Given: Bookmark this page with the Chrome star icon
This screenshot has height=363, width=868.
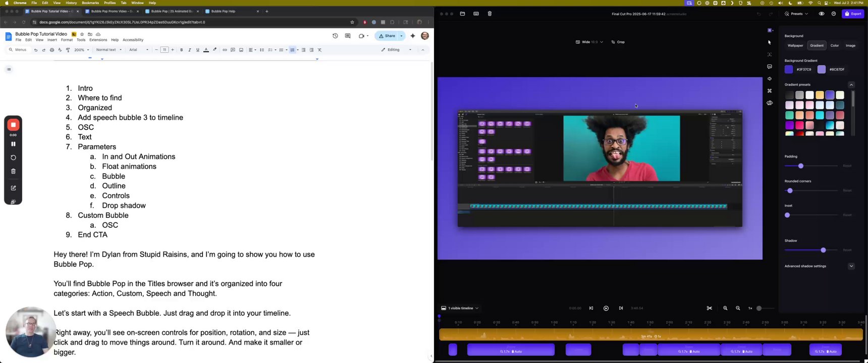Looking at the screenshot, I should coord(352,22).
